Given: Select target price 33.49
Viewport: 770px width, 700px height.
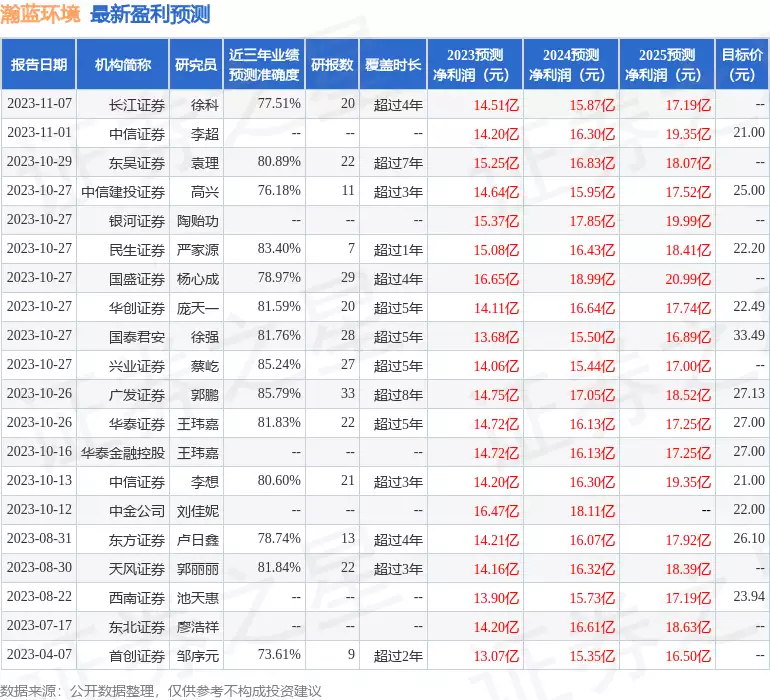Looking at the screenshot, I should point(749,336).
